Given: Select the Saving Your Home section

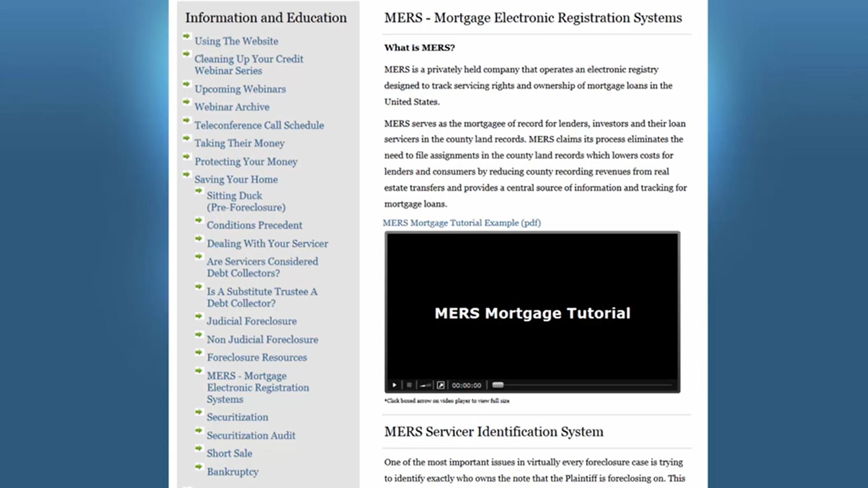Looking at the screenshot, I should point(236,179).
